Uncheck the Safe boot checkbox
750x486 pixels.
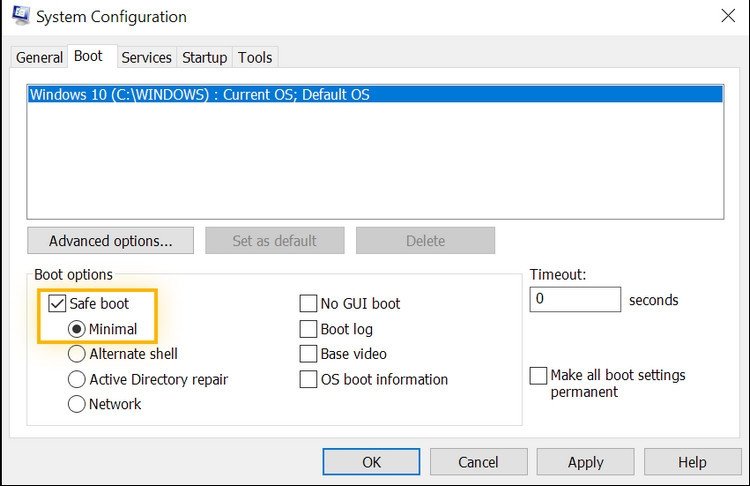[58, 303]
